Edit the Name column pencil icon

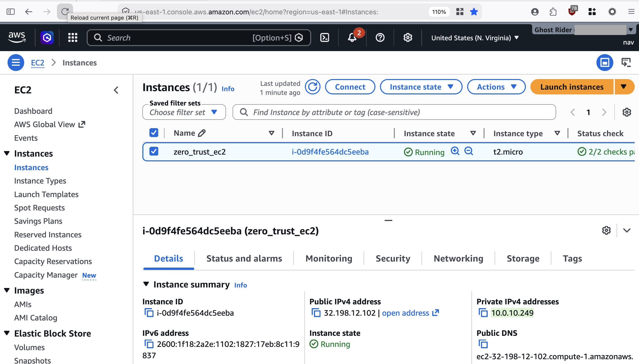202,133
